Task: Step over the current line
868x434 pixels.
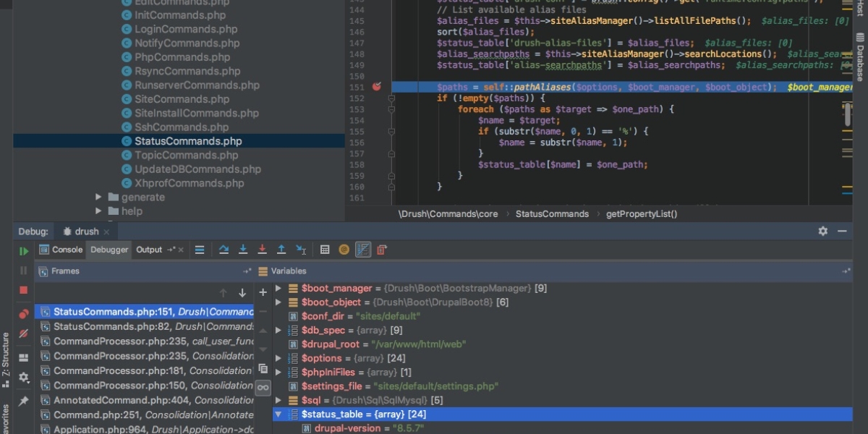Action: (224, 249)
